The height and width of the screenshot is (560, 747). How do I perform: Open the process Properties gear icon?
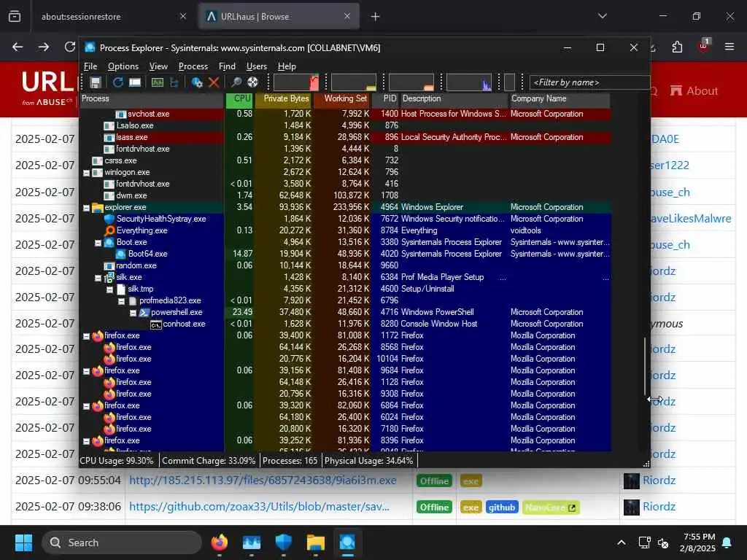click(x=197, y=82)
